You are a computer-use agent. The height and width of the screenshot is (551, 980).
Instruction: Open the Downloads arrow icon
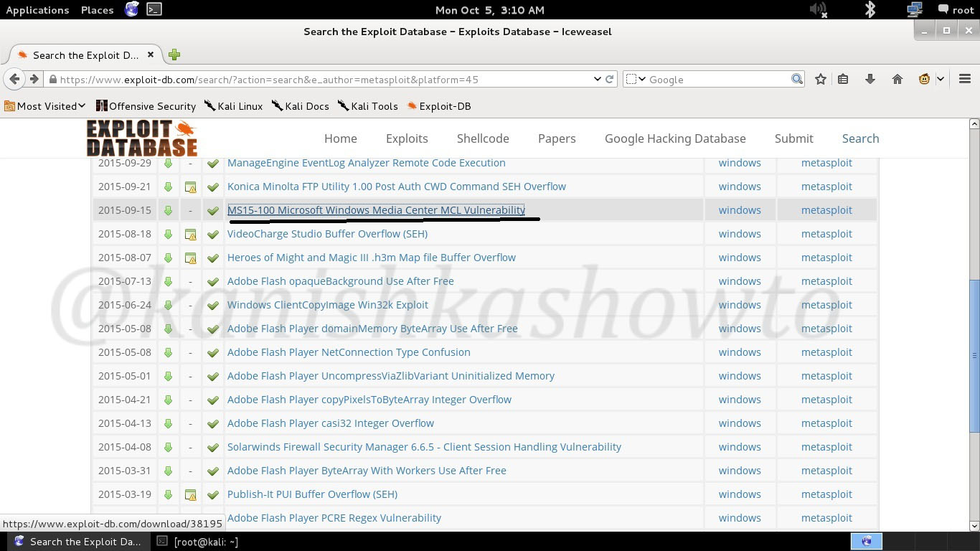870,79
